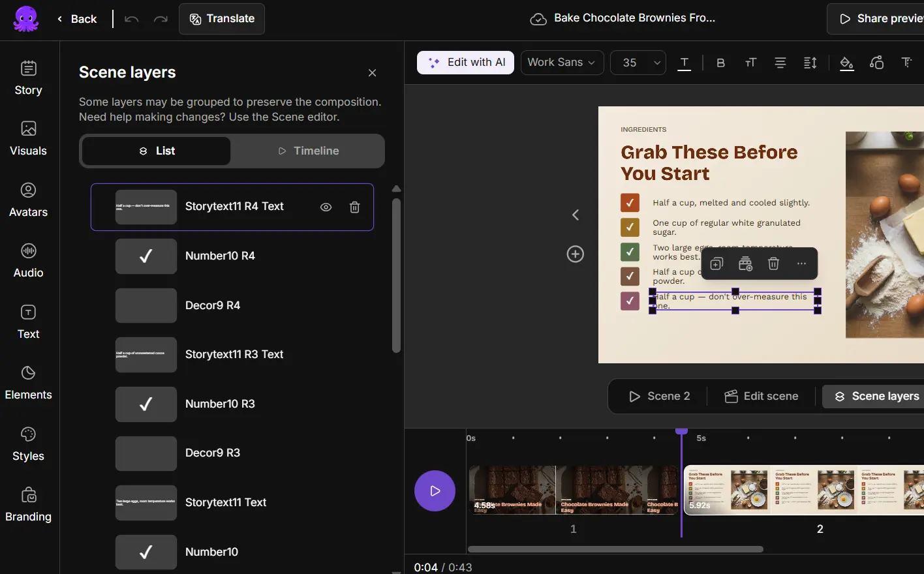Click the Translate button
Image resolution: width=924 pixels, height=574 pixels.
tap(222, 19)
